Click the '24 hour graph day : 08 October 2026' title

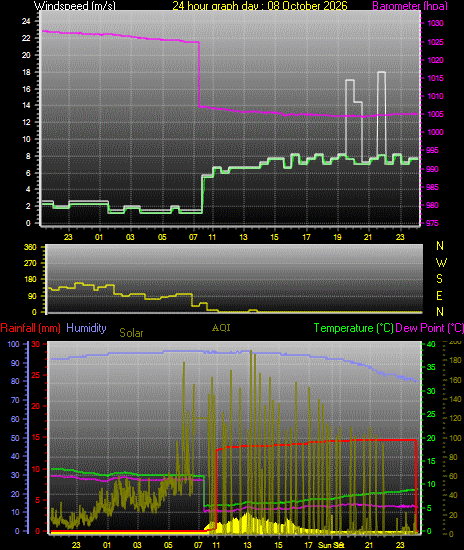pos(260,5)
